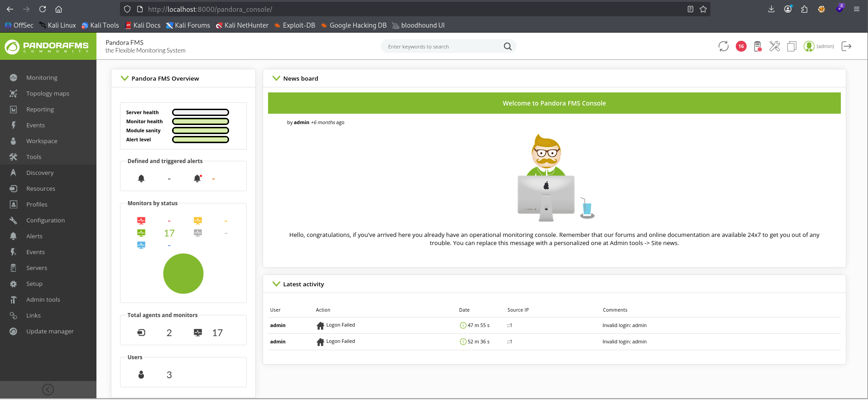Image resolution: width=868 pixels, height=400 pixels.
Task: Click the Alert level bar
Action: coord(201,140)
